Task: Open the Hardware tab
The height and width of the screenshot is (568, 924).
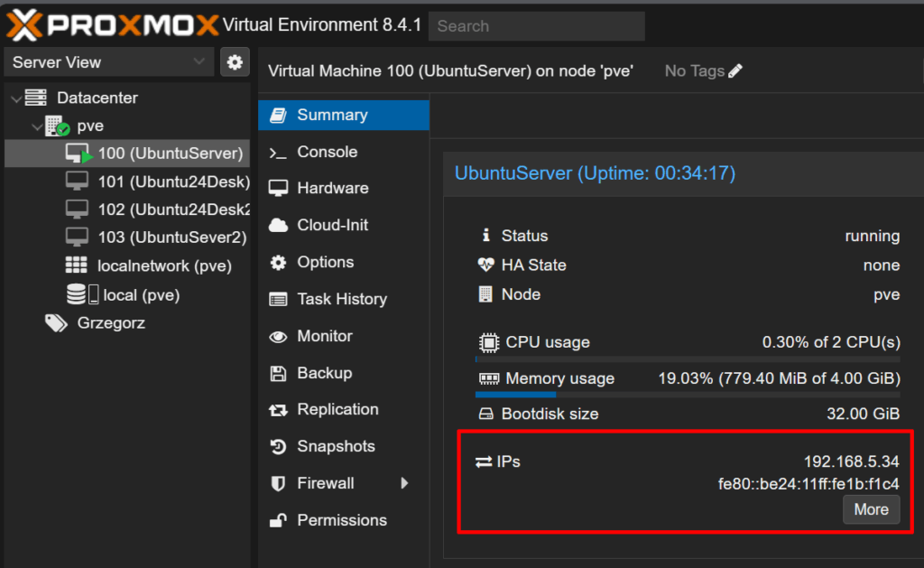Action: [344, 188]
